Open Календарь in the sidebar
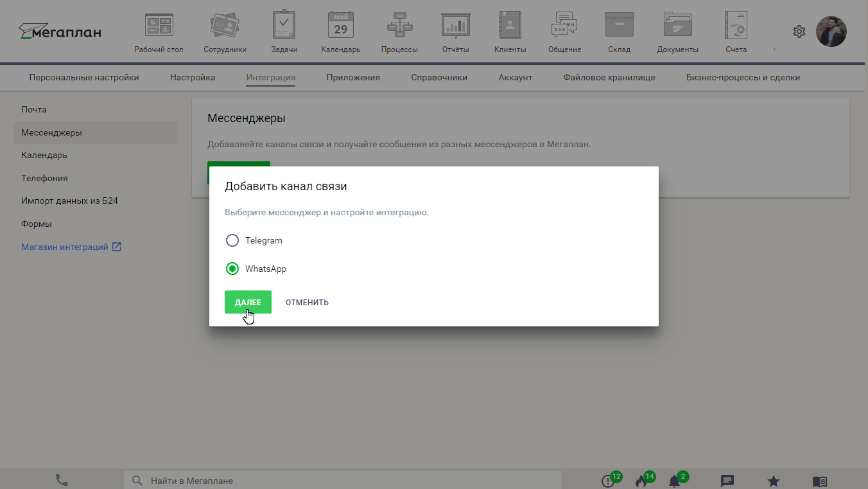 point(95,156)
